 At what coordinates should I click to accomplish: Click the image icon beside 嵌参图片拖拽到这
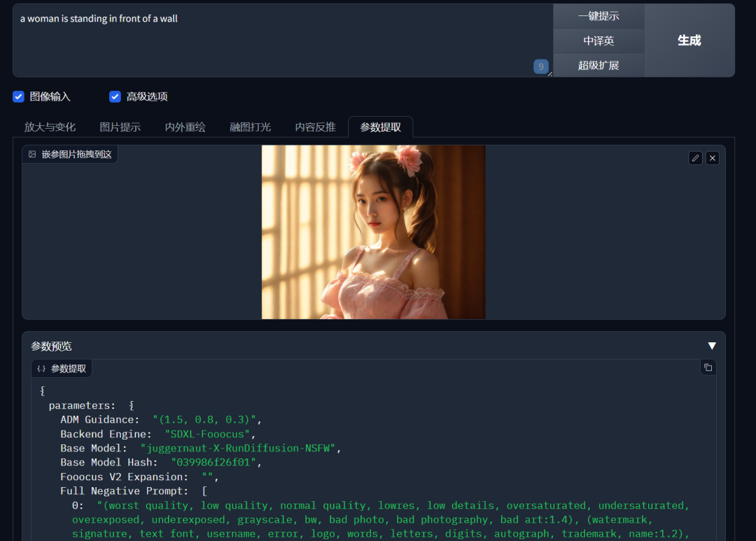pos(32,154)
